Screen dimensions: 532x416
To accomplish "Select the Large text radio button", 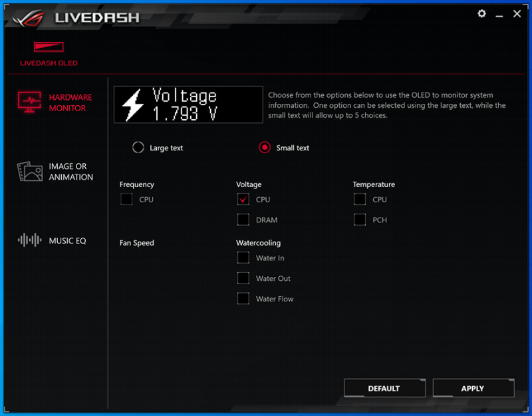I will tap(138, 147).
